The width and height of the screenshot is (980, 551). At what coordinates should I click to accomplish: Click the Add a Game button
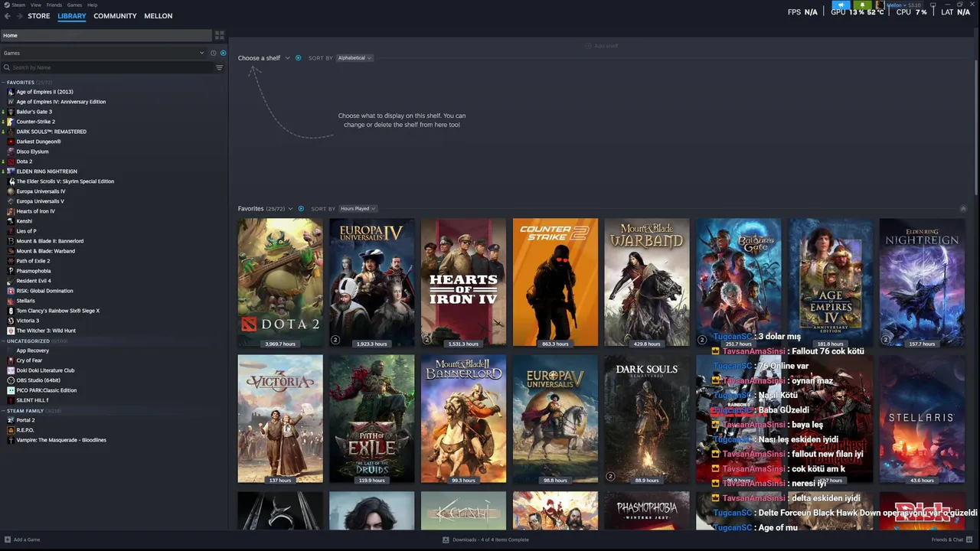point(22,540)
